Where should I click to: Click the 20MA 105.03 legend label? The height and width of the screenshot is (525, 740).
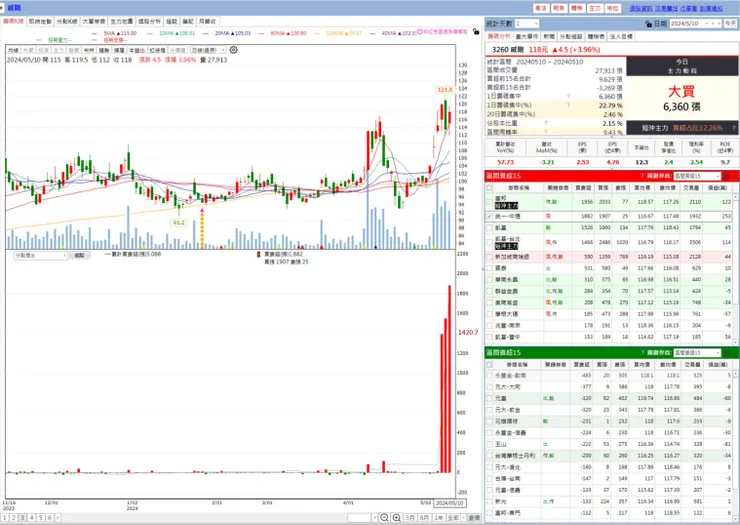pyautogui.click(x=233, y=33)
